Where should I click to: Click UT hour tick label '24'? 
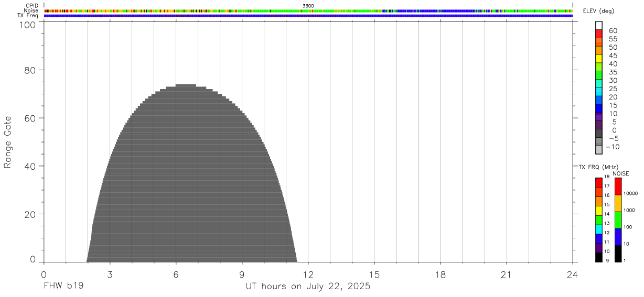point(573,274)
